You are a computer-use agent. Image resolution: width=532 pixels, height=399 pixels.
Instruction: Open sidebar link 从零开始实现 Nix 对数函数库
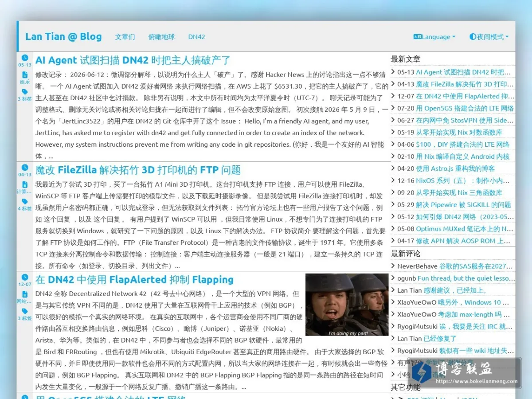coord(459,132)
